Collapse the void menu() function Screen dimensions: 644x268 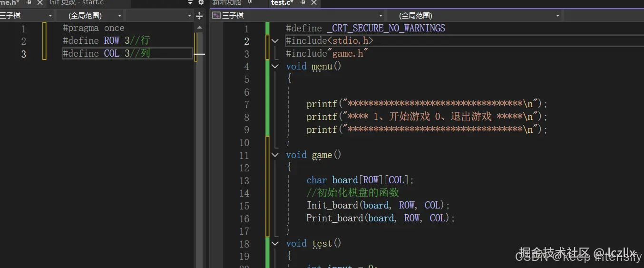tap(275, 67)
